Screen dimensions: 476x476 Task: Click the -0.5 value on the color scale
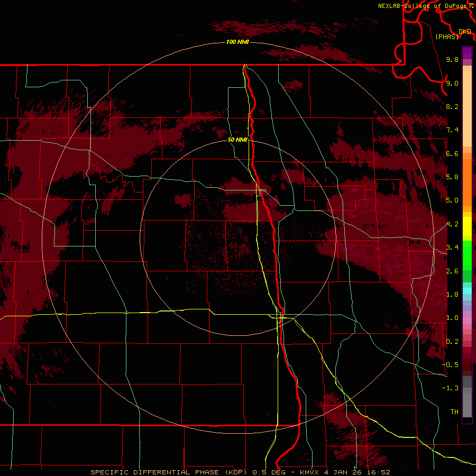[450, 365]
